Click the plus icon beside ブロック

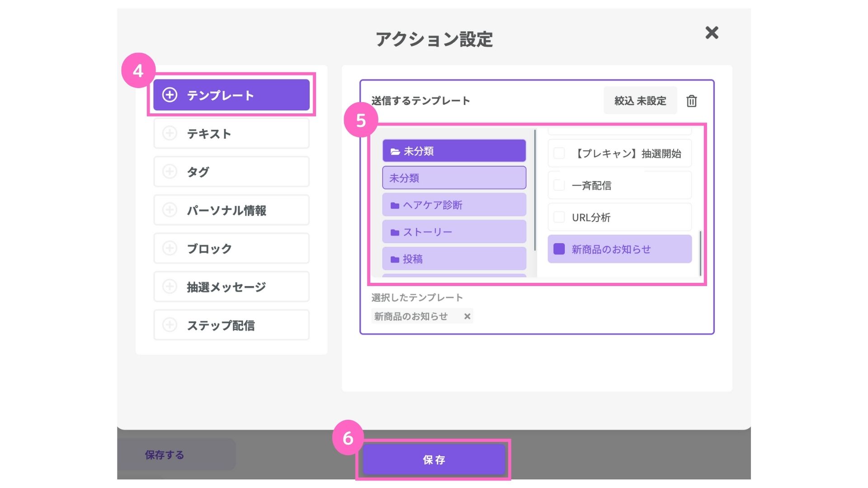(x=170, y=248)
